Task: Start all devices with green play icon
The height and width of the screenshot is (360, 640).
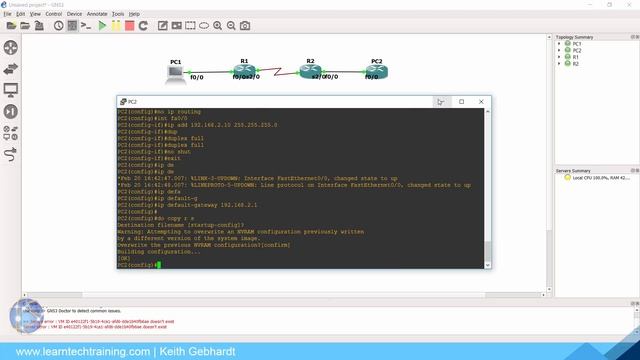Action: (x=102, y=26)
